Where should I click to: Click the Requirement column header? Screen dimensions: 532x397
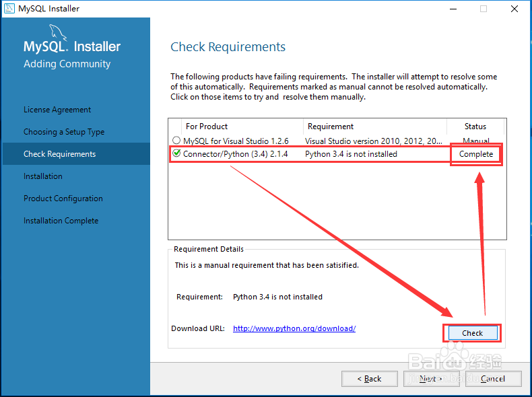375,127
